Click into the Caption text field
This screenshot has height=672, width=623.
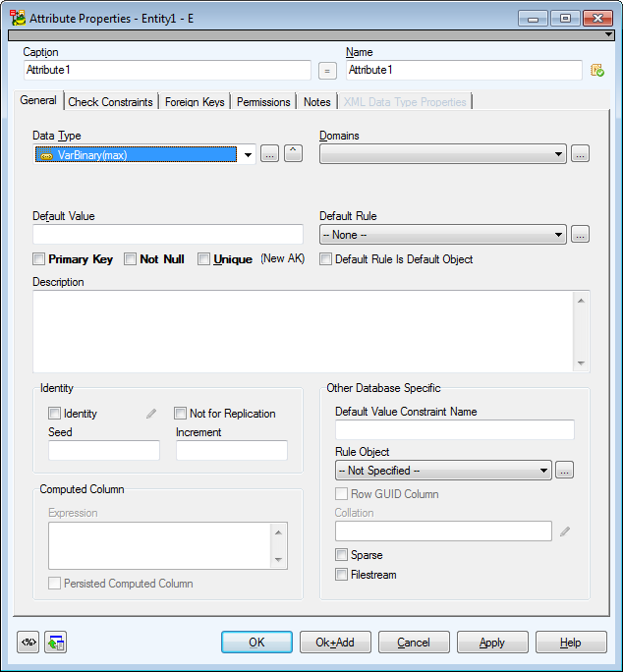(167, 70)
